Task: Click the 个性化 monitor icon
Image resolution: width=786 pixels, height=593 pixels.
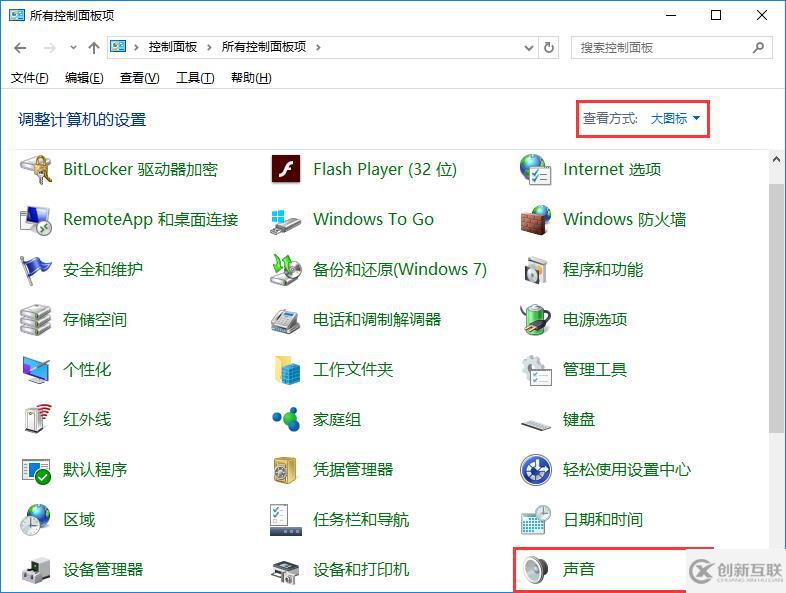Action: coord(36,370)
